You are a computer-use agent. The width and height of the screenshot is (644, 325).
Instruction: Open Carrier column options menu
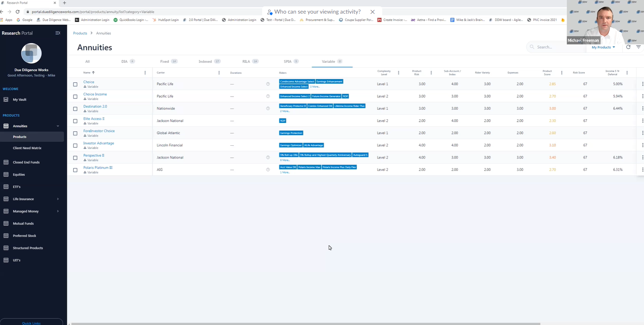coord(219,73)
